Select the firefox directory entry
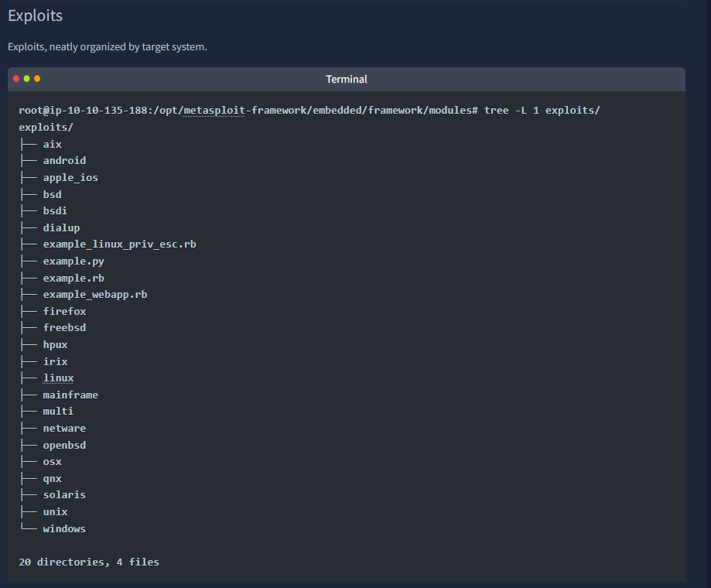The height and width of the screenshot is (588, 711). (64, 312)
